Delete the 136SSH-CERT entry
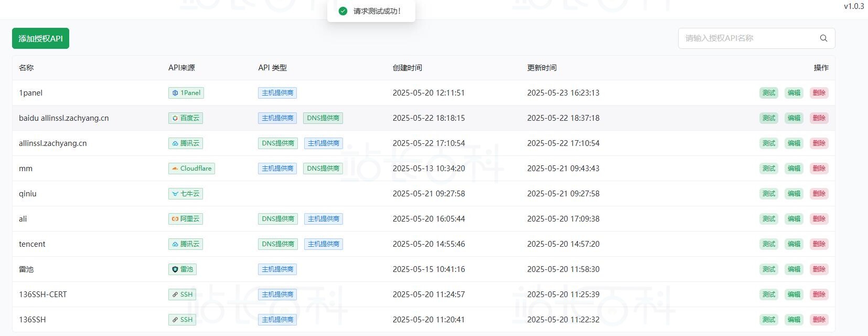 tap(819, 295)
